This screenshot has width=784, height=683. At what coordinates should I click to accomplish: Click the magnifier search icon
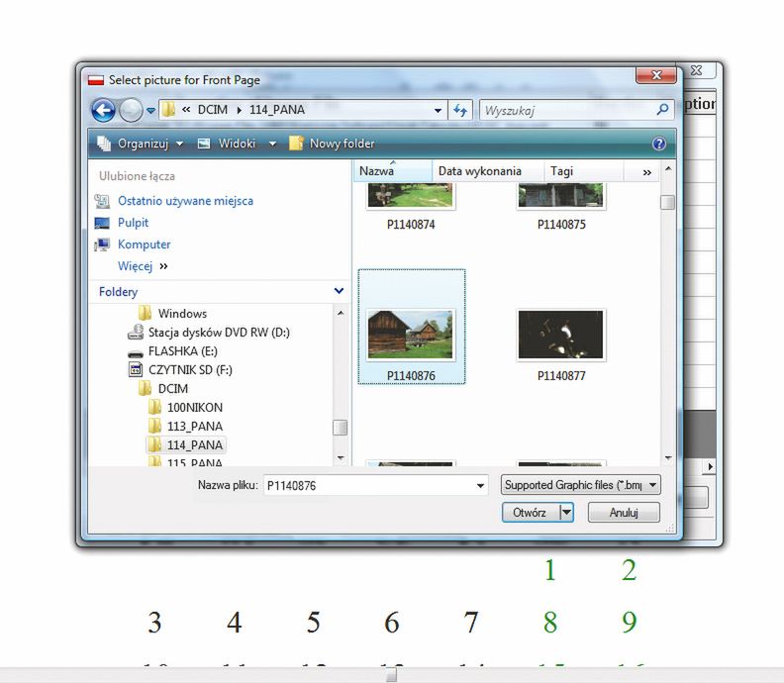point(663,109)
